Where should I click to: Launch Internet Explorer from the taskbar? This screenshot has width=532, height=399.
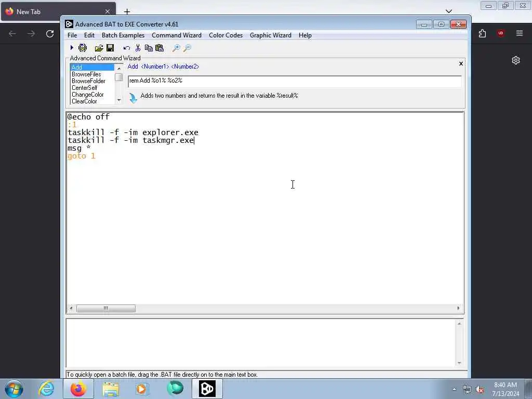[x=46, y=389]
